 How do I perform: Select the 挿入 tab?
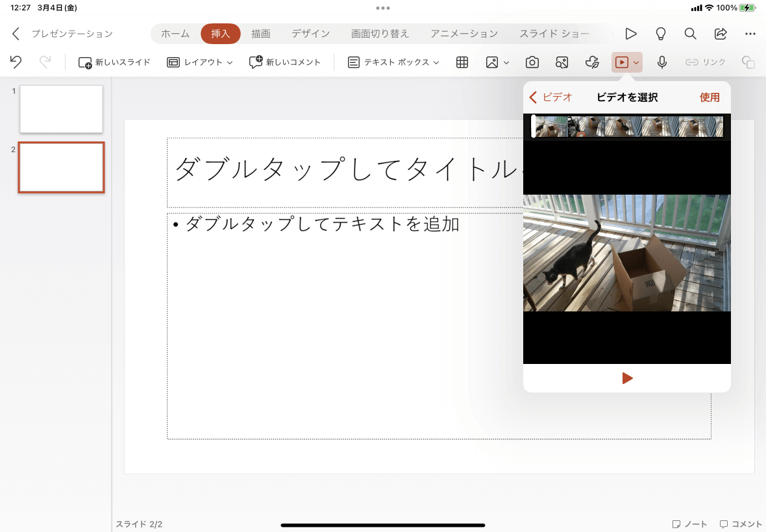pyautogui.click(x=220, y=34)
